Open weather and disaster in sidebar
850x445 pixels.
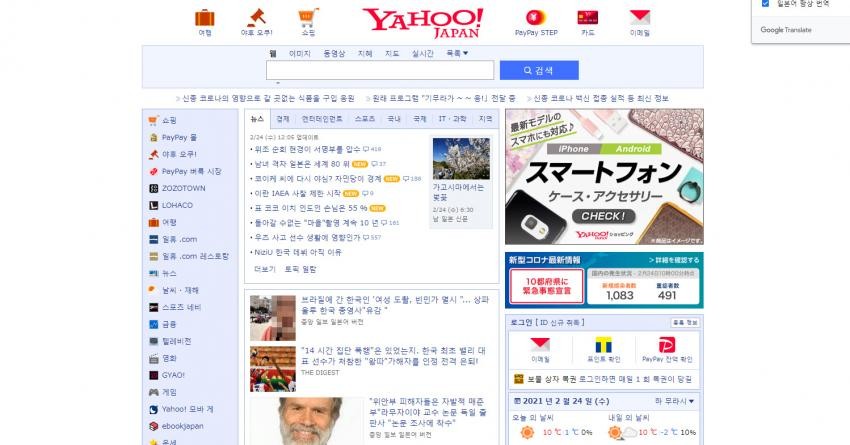180,290
